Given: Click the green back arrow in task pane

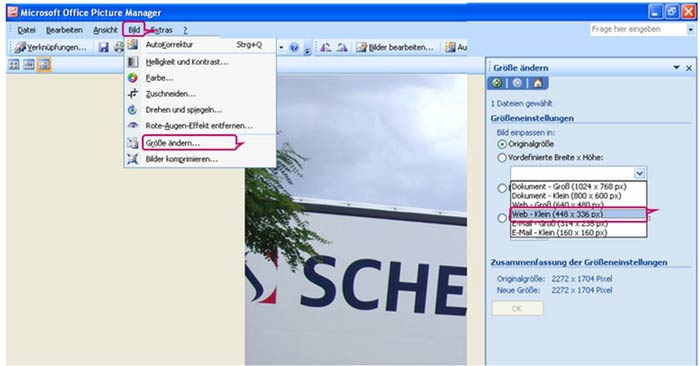Looking at the screenshot, I should 497,83.
